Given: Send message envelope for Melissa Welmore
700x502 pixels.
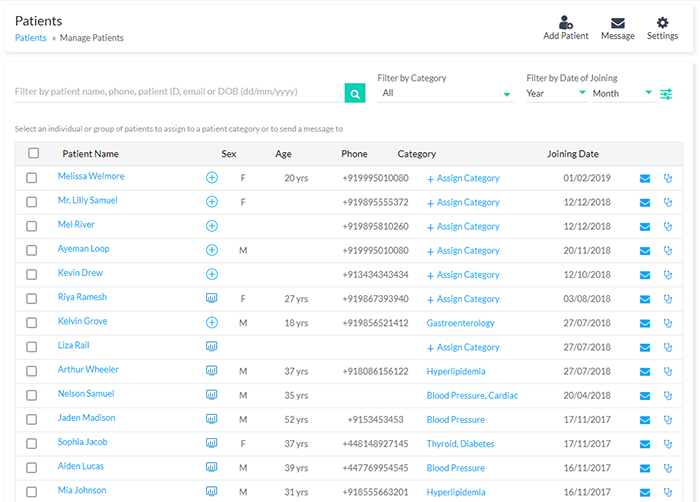Looking at the screenshot, I should point(645,179).
